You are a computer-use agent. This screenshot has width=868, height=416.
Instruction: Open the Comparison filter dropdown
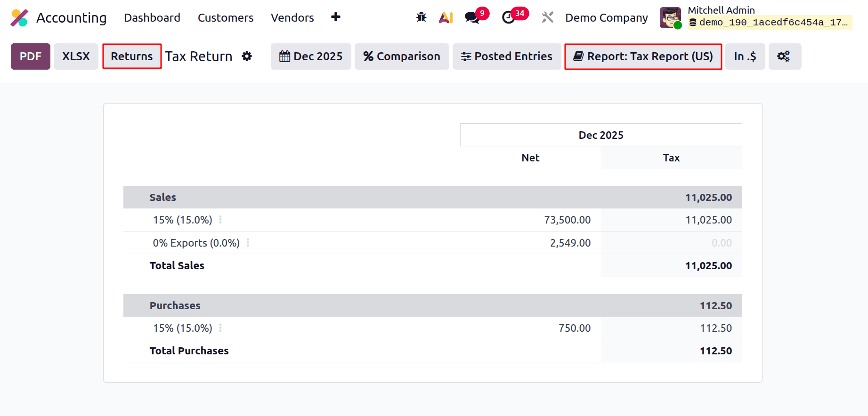[x=402, y=56]
